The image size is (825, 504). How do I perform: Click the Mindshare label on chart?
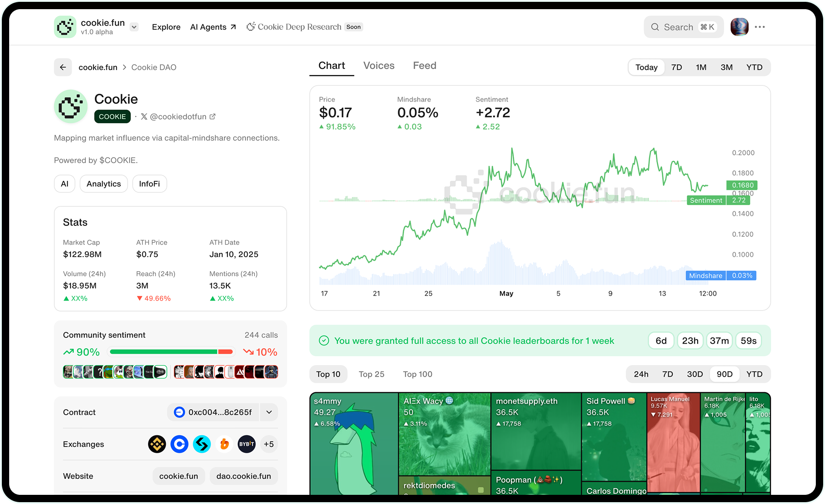coord(705,275)
